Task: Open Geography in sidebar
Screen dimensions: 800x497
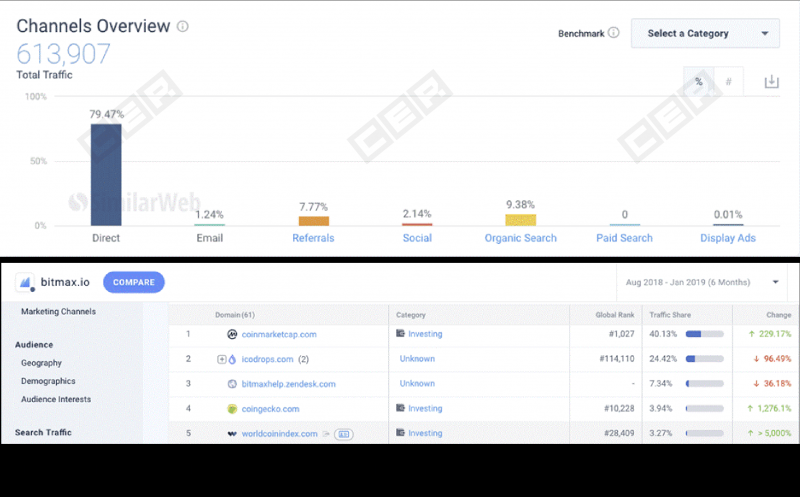Action: pyautogui.click(x=41, y=363)
